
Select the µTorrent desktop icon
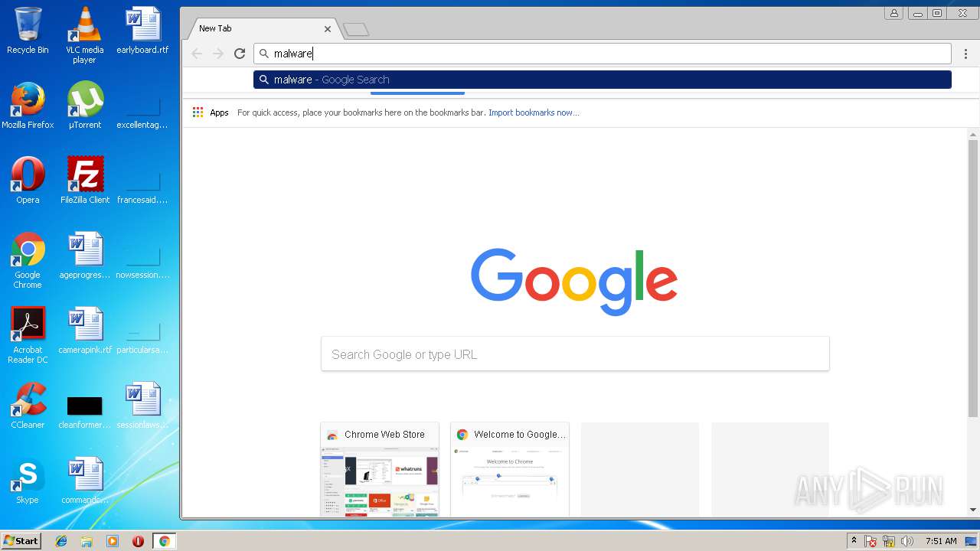(85, 106)
